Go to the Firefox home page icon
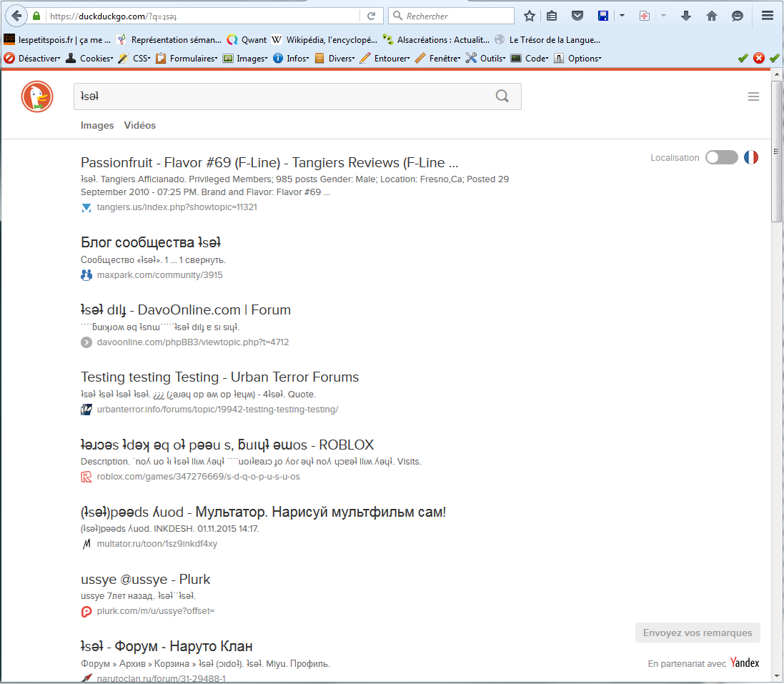This screenshot has width=784, height=684. tap(711, 16)
